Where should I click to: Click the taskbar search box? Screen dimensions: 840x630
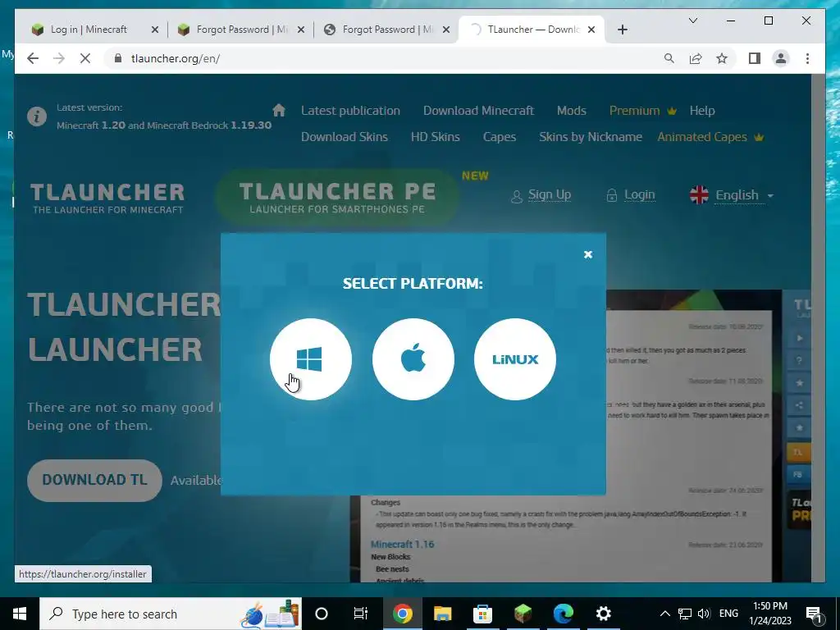click(171, 614)
